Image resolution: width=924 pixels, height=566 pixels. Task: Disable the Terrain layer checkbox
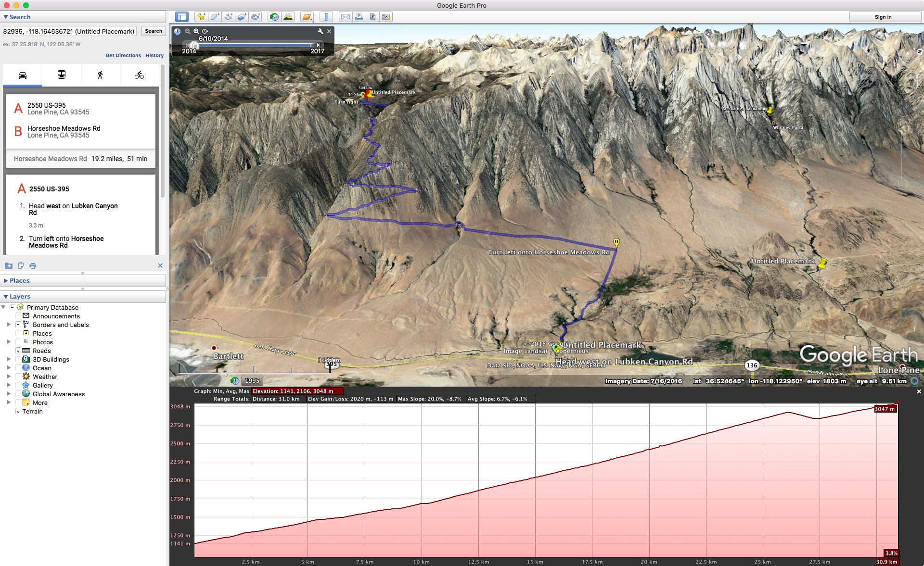(x=18, y=411)
